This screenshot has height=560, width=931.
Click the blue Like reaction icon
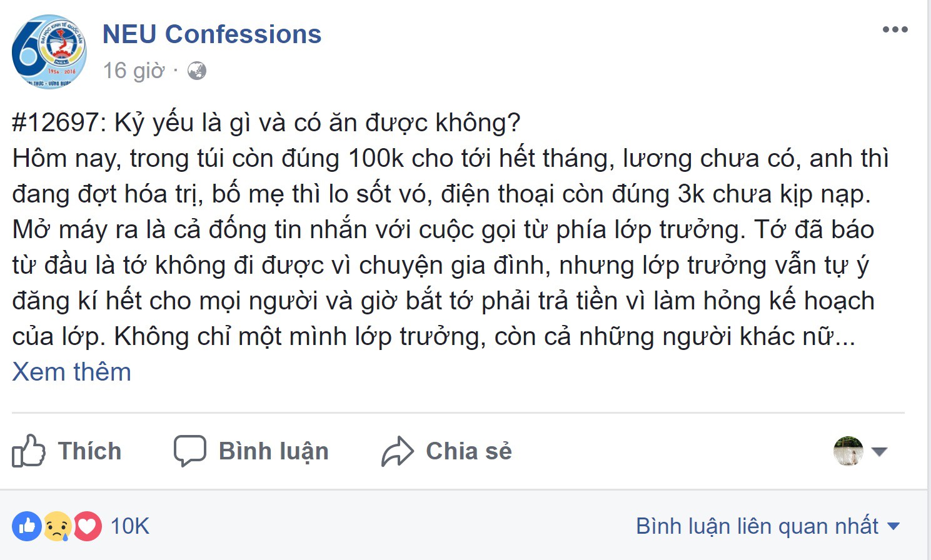(x=26, y=526)
